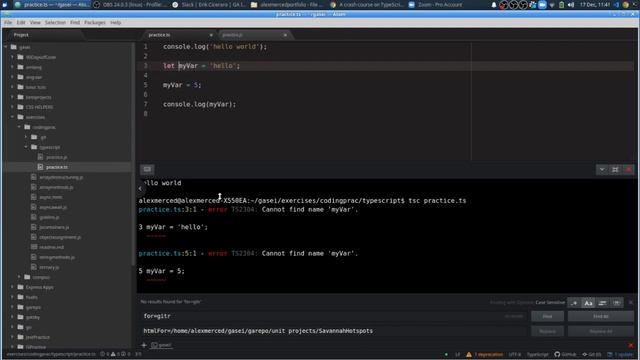This screenshot has width=640, height=360.
Task: Open the arraymethods.js file
Action: [56, 187]
